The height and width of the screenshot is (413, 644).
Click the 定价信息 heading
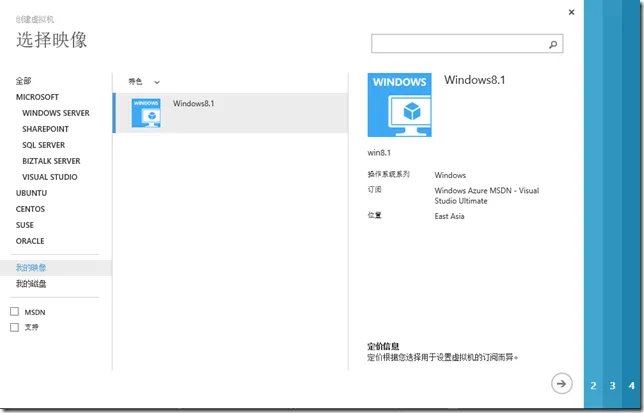pyautogui.click(x=383, y=346)
